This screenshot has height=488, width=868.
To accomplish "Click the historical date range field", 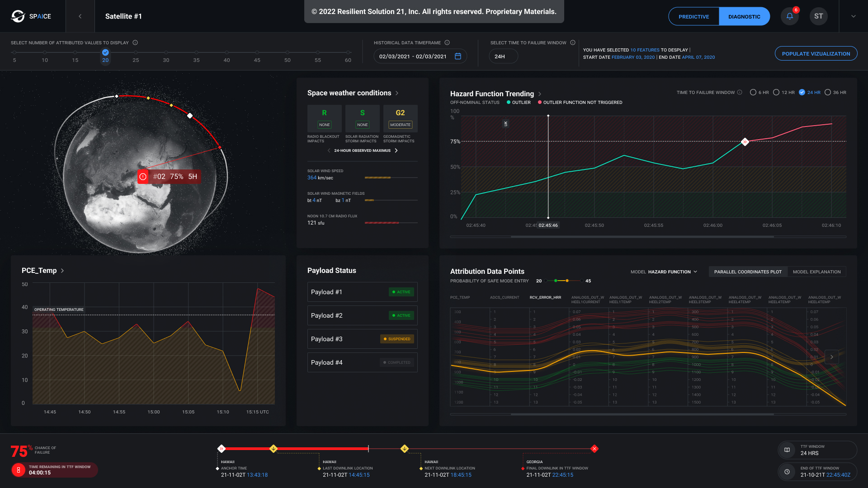I will click(x=420, y=56).
